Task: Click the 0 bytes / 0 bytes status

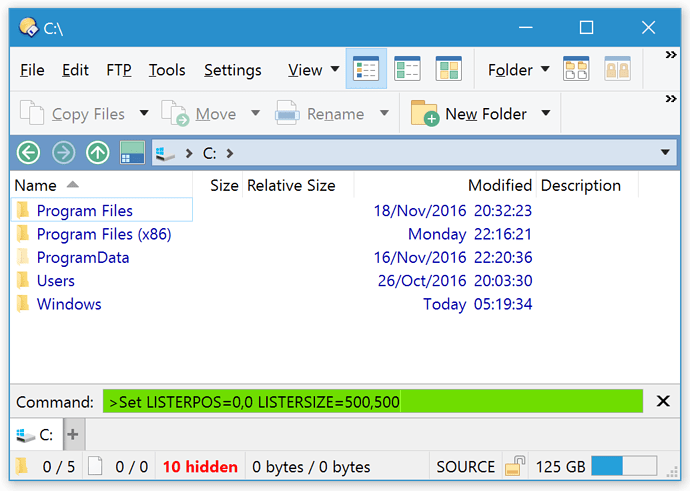Action: pos(311,467)
